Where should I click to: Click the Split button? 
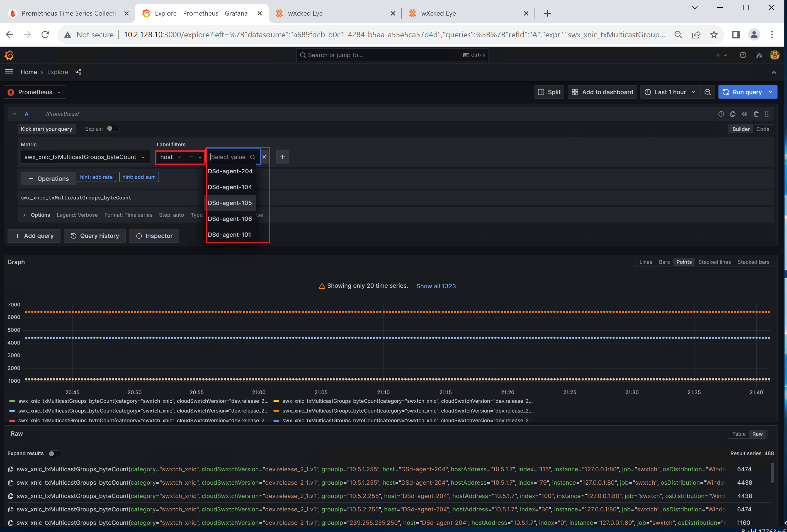coord(549,92)
